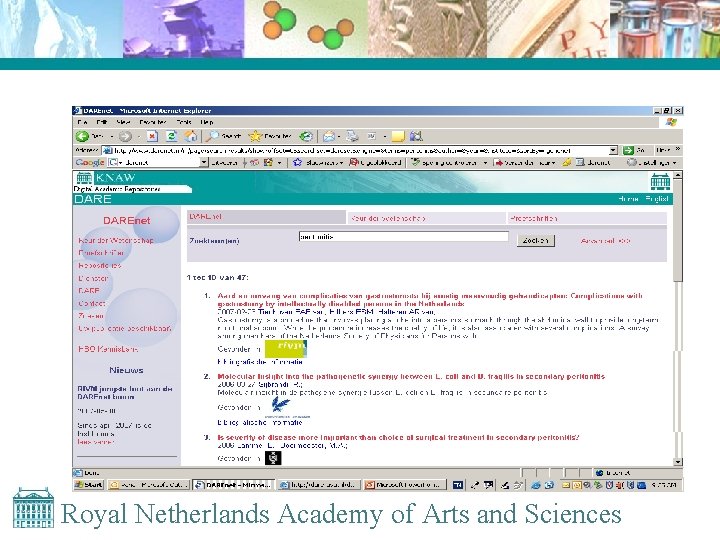Click the Zoeken search button
This screenshot has height=540, width=720.
pos(536,241)
